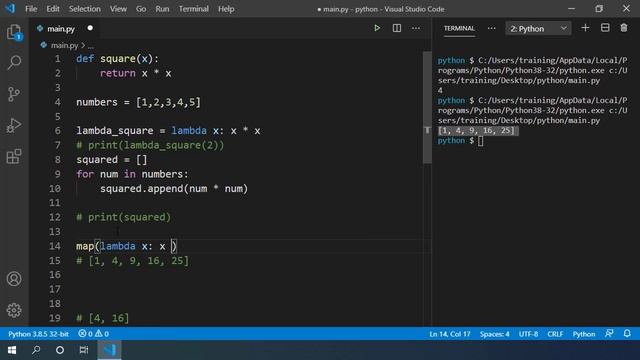
Task: Open the '2: Python' terminal dropdown
Action: [x=538, y=29]
